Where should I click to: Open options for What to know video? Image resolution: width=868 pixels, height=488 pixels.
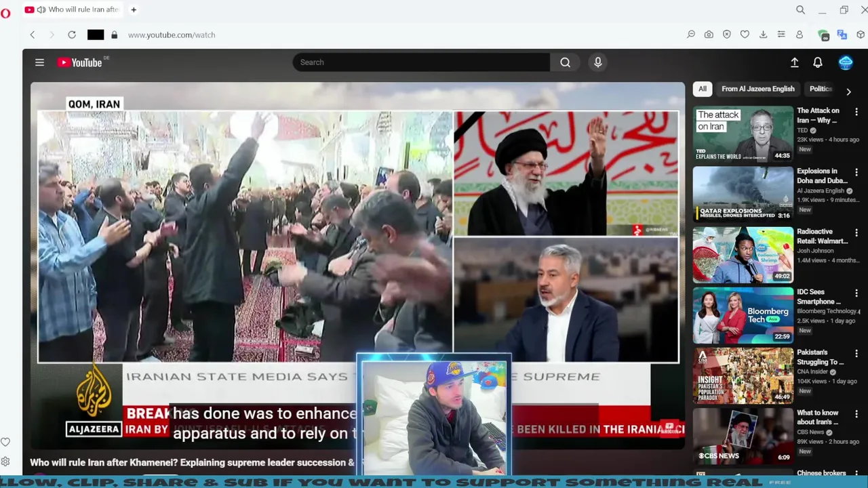(856, 414)
